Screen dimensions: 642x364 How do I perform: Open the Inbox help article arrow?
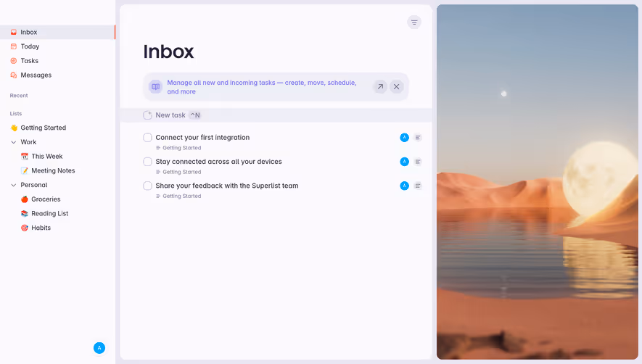380,87
